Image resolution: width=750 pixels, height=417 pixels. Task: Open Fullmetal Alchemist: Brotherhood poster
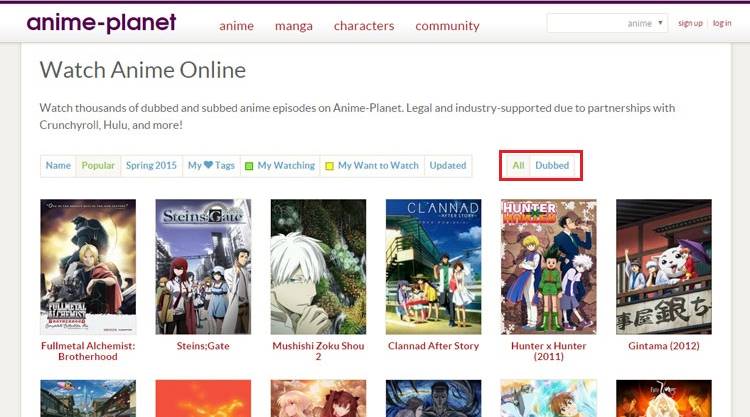[88, 267]
